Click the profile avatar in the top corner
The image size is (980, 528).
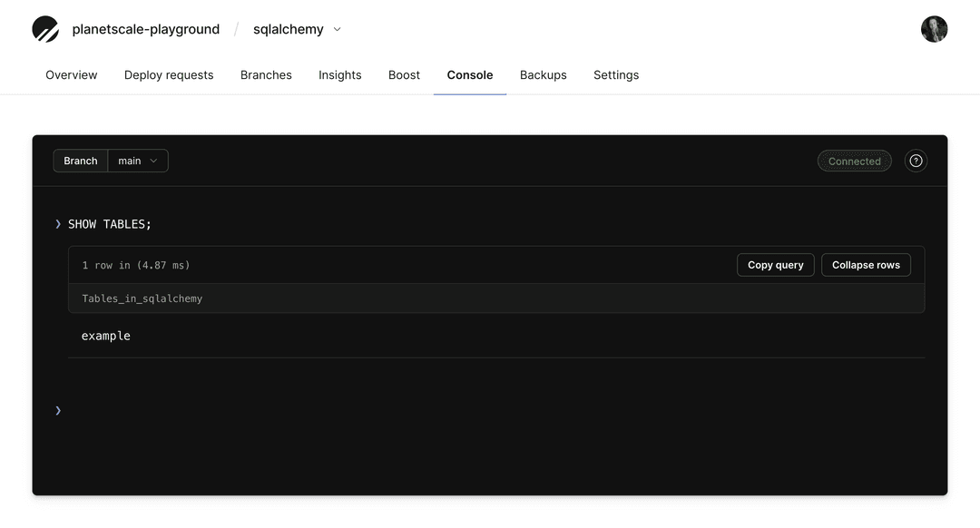(935, 28)
